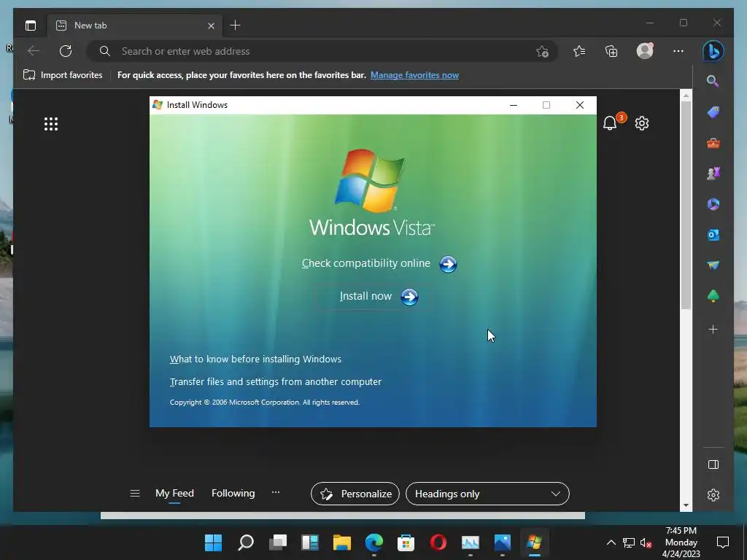The width and height of the screenshot is (747, 560).
Task: Open sidebar Drop paper plane icon
Action: click(713, 265)
